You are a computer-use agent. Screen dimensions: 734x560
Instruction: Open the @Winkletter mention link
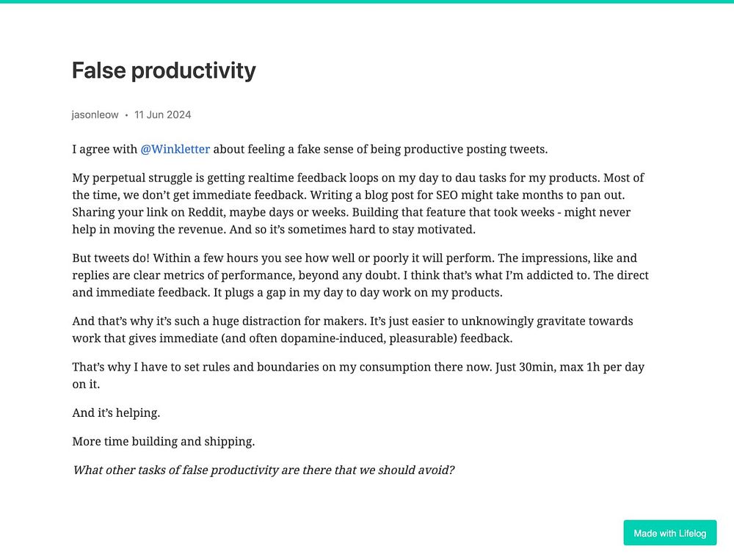(x=175, y=150)
